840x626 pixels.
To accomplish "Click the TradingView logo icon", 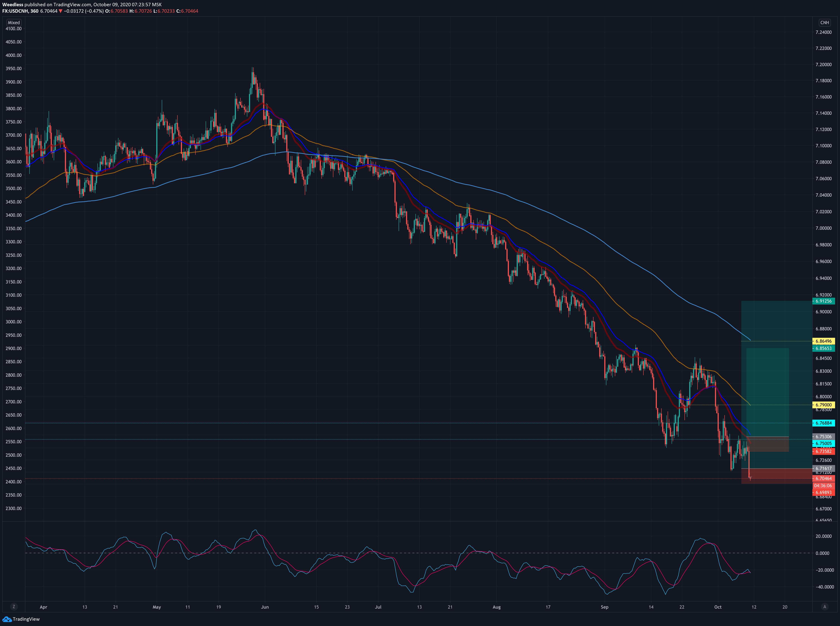I will click(7, 619).
